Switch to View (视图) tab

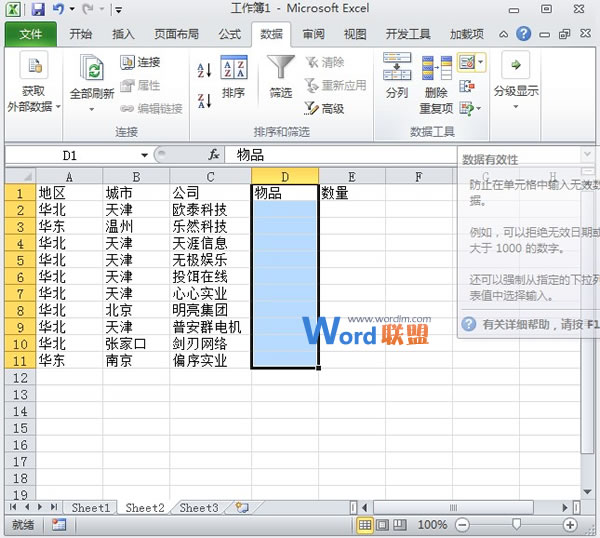[355, 34]
